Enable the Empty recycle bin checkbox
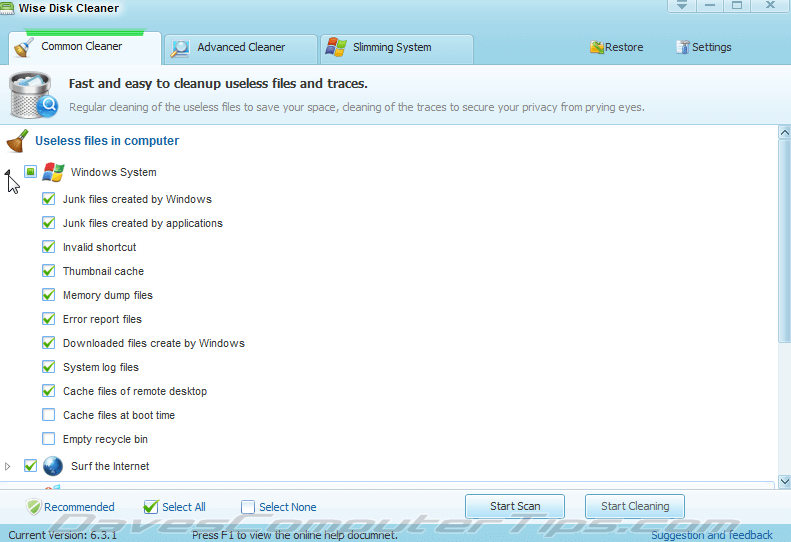791x542 pixels. tap(48, 439)
